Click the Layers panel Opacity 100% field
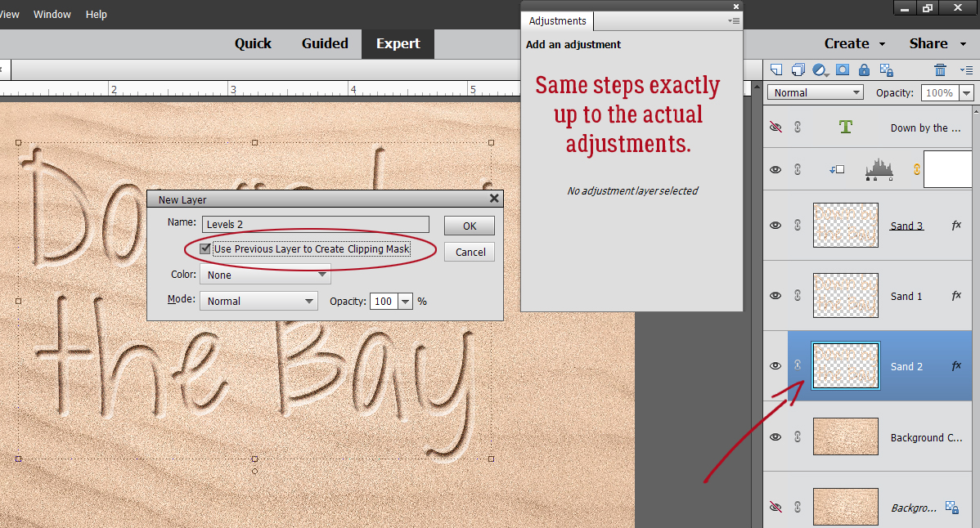Screen dimensions: 980x528 [939, 92]
